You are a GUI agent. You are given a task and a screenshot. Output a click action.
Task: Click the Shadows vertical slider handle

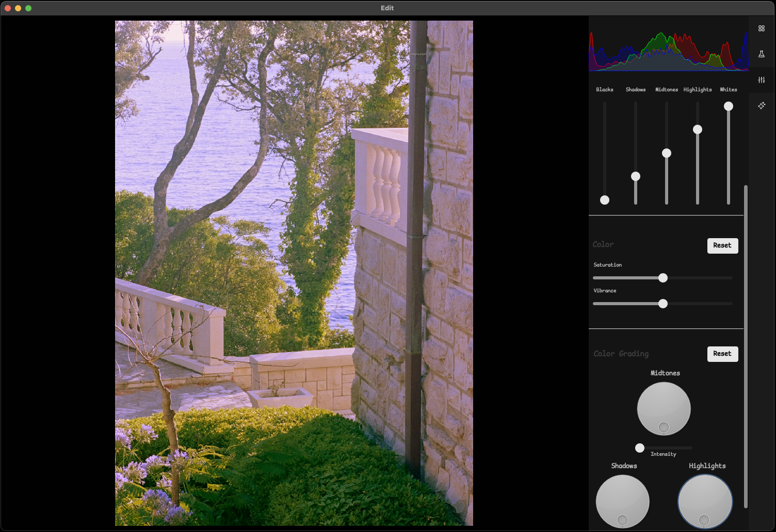[x=636, y=176]
